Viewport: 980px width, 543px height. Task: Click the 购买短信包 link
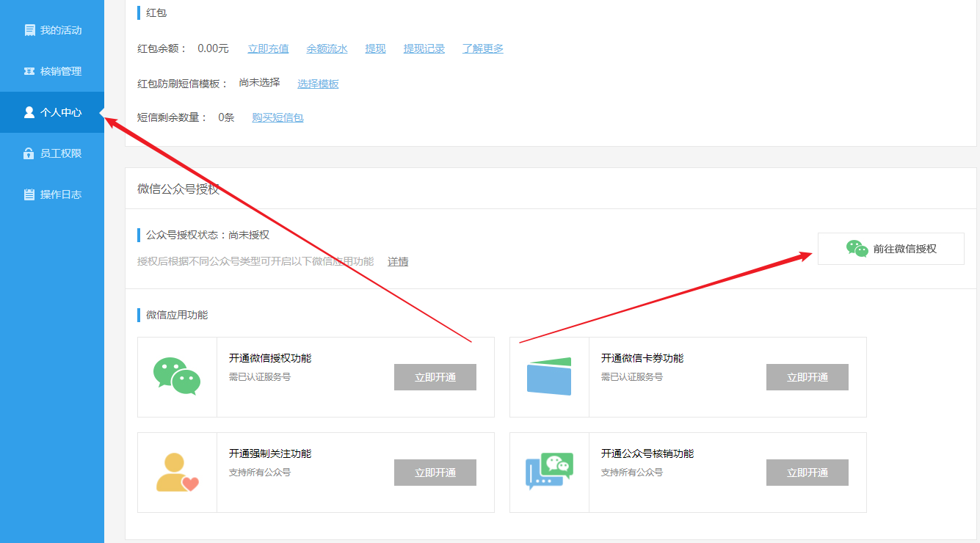(277, 117)
